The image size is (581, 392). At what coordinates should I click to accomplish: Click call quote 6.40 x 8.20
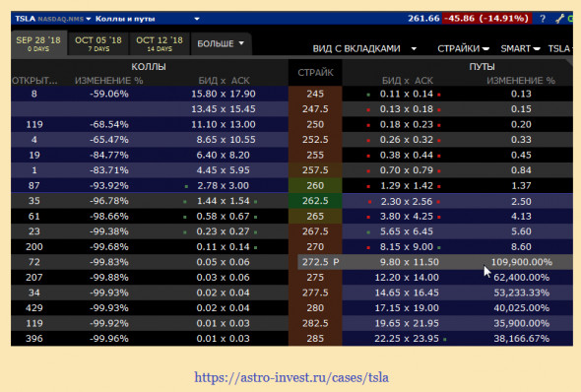[224, 155]
